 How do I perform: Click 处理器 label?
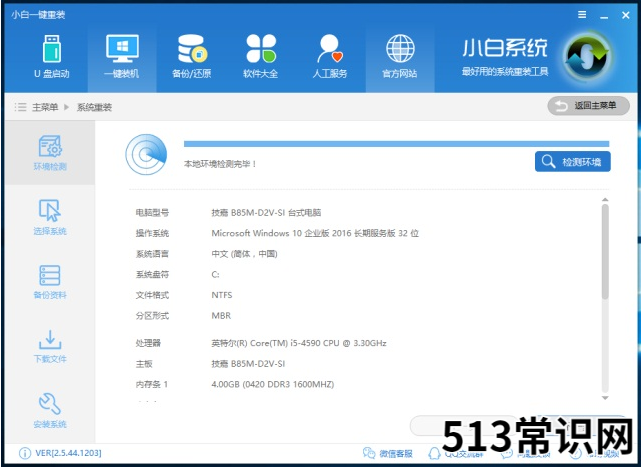click(x=148, y=343)
